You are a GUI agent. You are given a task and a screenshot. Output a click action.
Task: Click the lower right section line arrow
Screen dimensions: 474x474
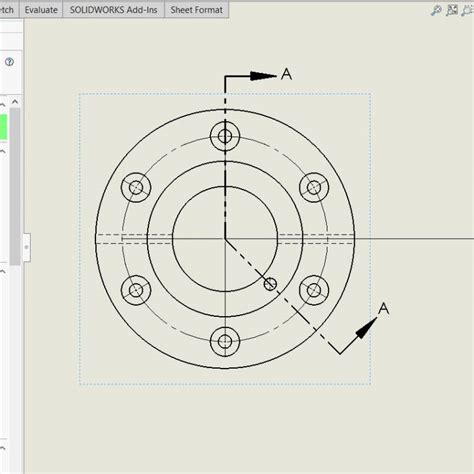tap(366, 328)
